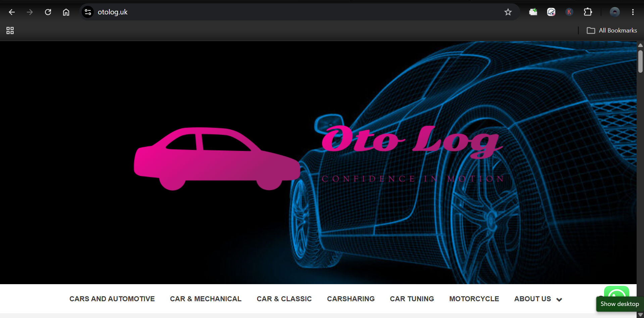Click the forward navigation arrow
This screenshot has width=644, height=318.
[x=30, y=12]
